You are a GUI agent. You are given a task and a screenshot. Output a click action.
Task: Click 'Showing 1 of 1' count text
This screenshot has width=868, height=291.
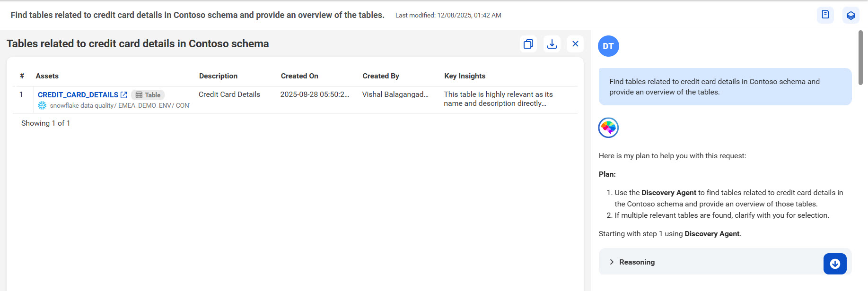[45, 123]
